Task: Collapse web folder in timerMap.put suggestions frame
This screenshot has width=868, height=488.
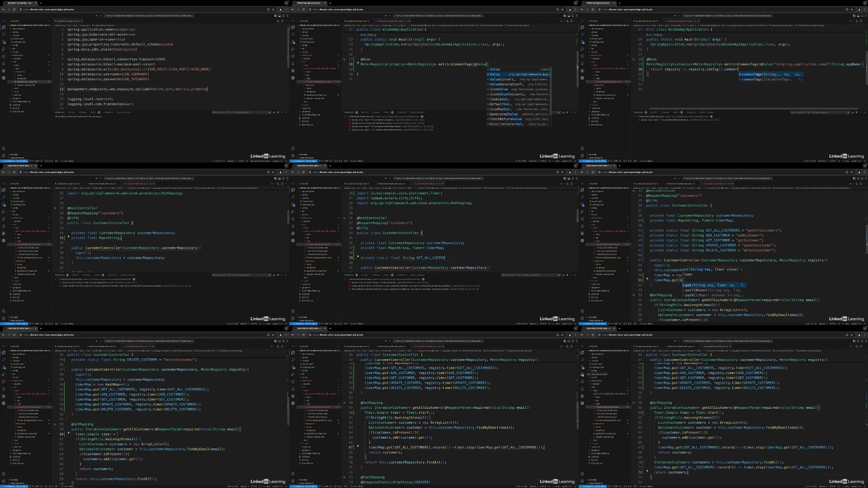Action: (597, 241)
